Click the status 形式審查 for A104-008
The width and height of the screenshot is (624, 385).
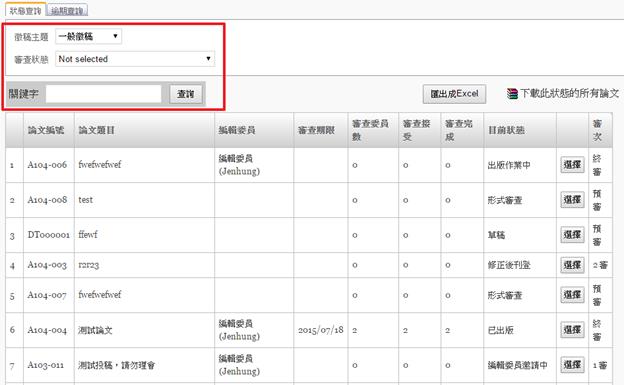pyautogui.click(x=505, y=200)
